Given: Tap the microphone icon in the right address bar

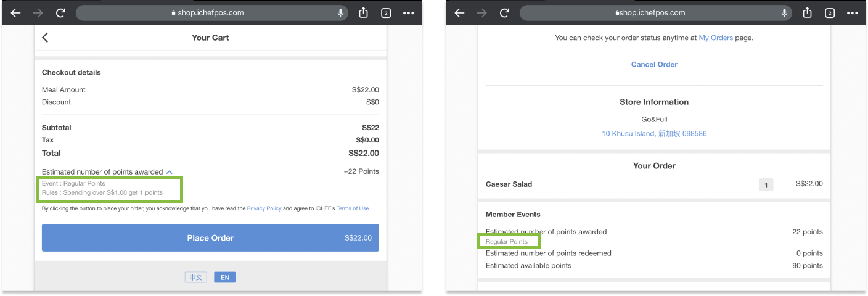Looking at the screenshot, I should [x=784, y=13].
